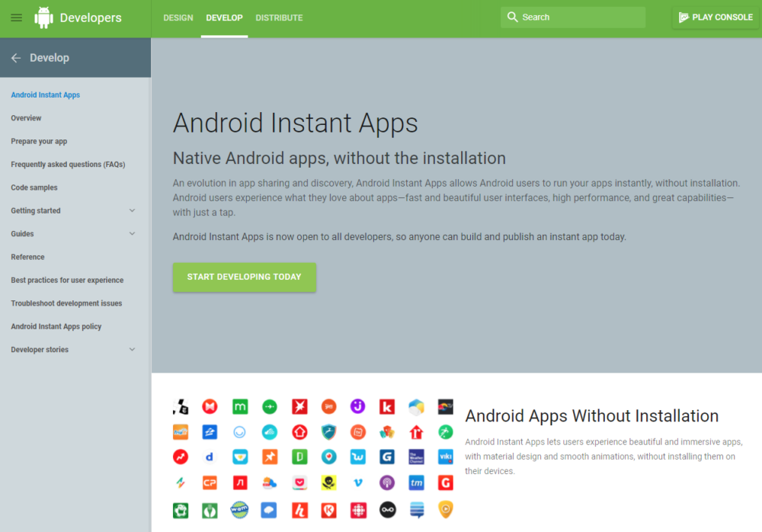Click the Pocket app icon
Image resolution: width=762 pixels, height=532 pixels.
(x=299, y=482)
